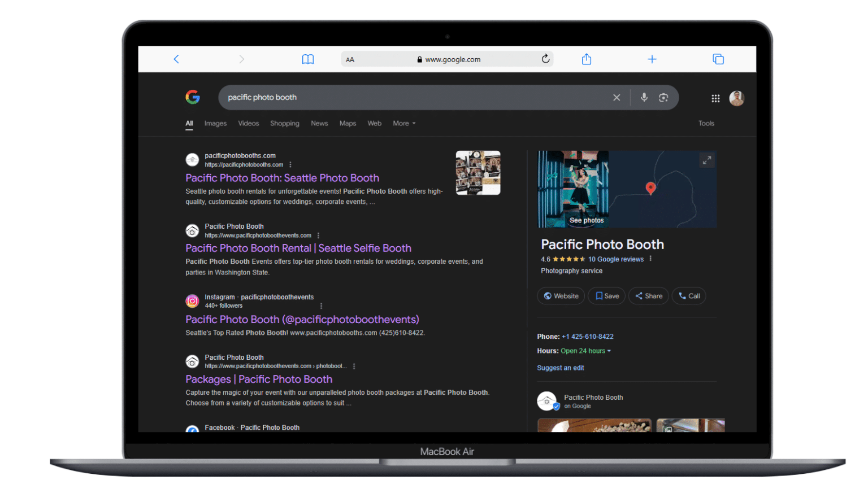Open Google Lens camera search icon
Viewport: 868px width, 493px height.
click(x=663, y=98)
